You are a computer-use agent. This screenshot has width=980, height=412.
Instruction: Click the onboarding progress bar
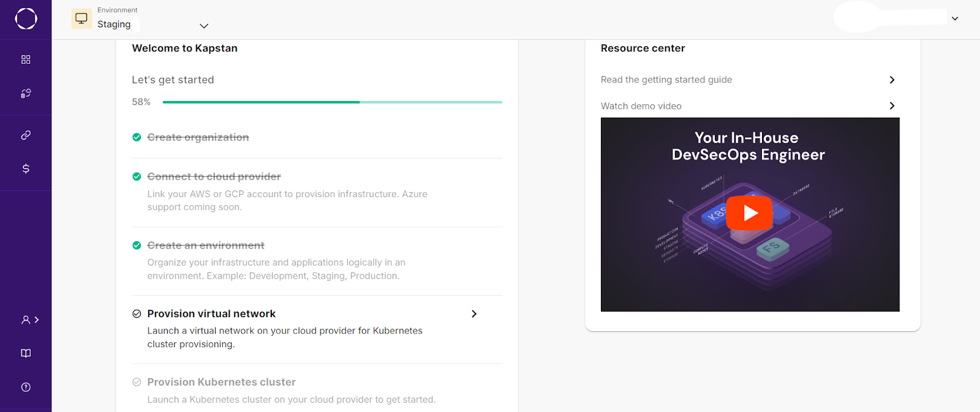(x=332, y=102)
